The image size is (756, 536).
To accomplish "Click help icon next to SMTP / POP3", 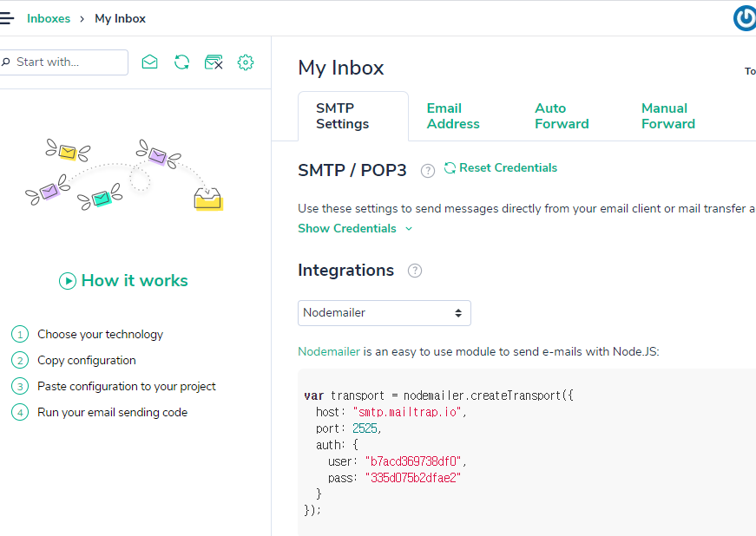I will (x=428, y=171).
